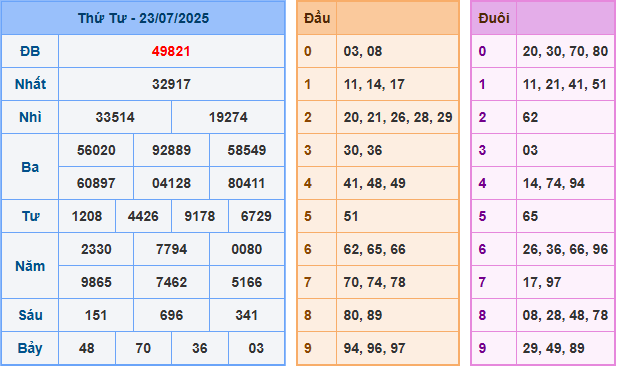
Task: Select Sáu prize number 151
Action: (x=96, y=316)
